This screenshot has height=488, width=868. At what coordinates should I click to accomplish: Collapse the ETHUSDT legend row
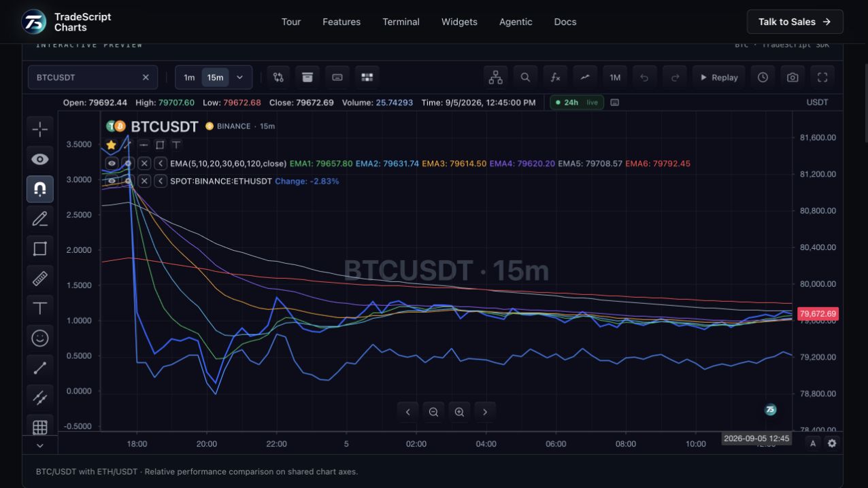coord(161,181)
